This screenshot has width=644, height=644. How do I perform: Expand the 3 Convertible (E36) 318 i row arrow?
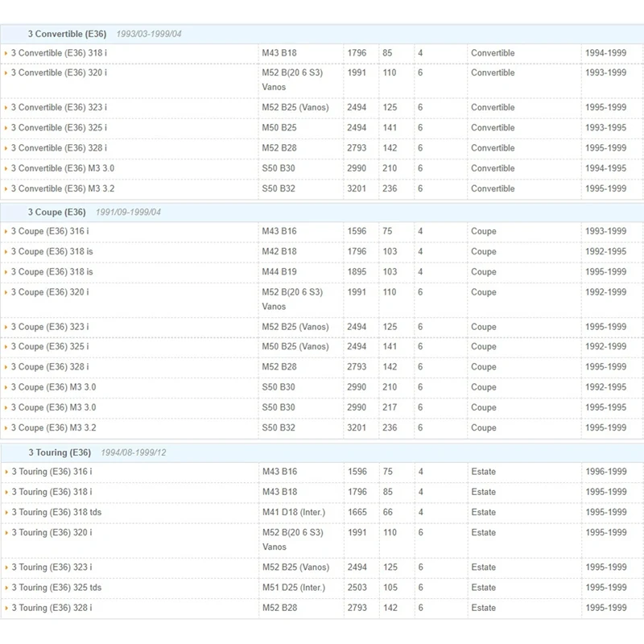click(x=6, y=53)
